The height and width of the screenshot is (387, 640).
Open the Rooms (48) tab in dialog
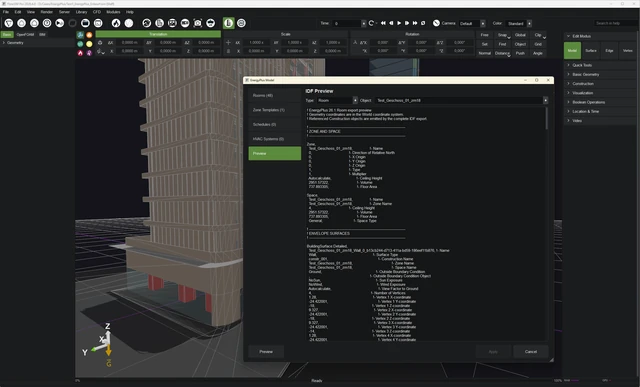click(x=275, y=96)
